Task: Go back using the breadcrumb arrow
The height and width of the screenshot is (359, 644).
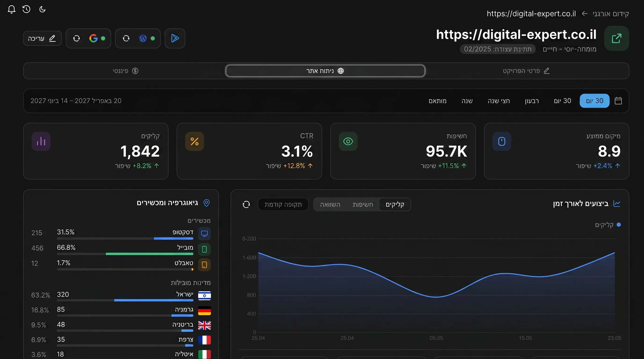Action: pos(584,14)
